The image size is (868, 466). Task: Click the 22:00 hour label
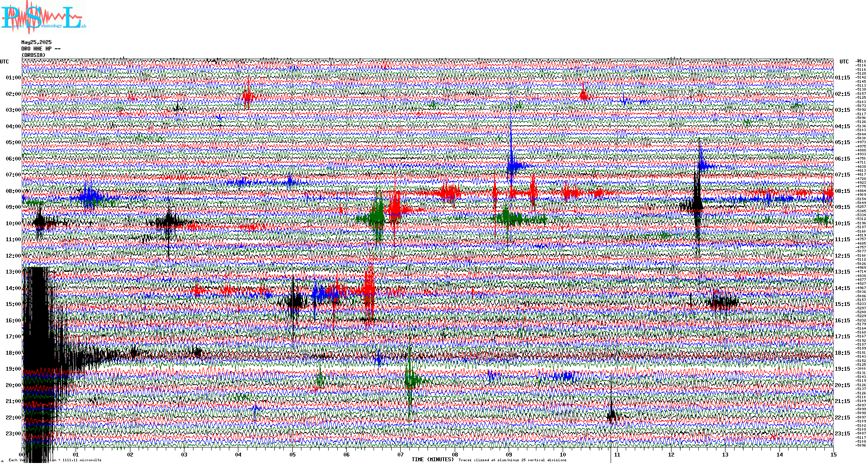[13, 418]
